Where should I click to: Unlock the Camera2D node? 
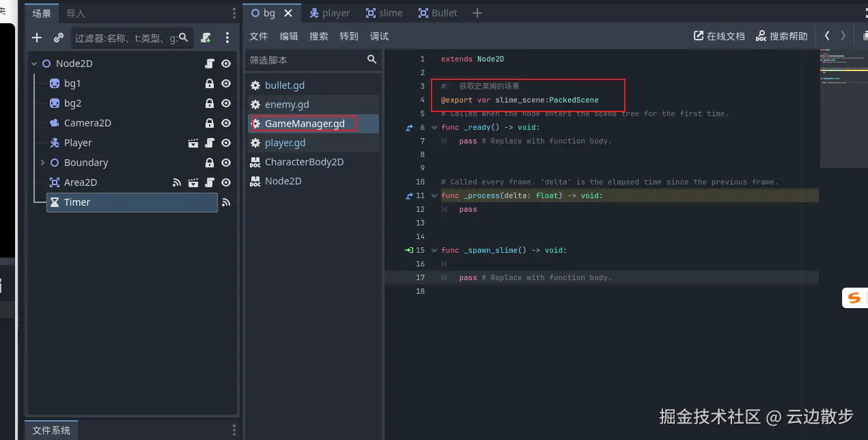[x=210, y=123]
